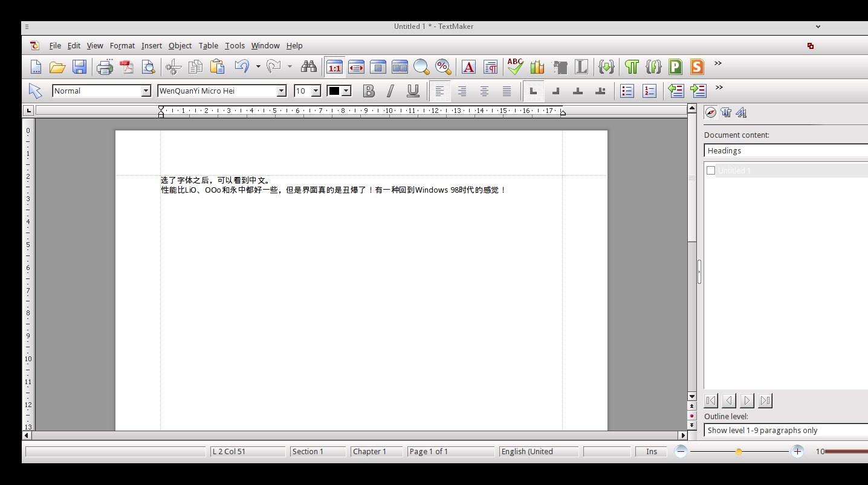This screenshot has width=868, height=485.
Task: Run spell check ABC icon
Action: (x=515, y=66)
